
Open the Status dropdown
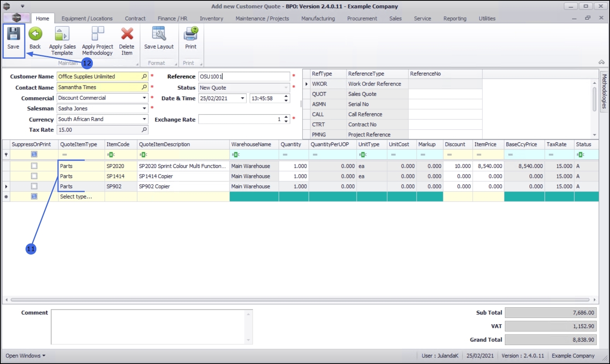(286, 88)
